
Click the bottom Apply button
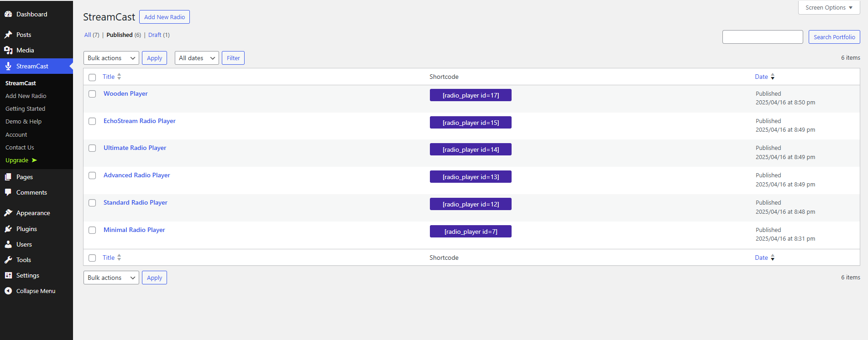point(154,278)
